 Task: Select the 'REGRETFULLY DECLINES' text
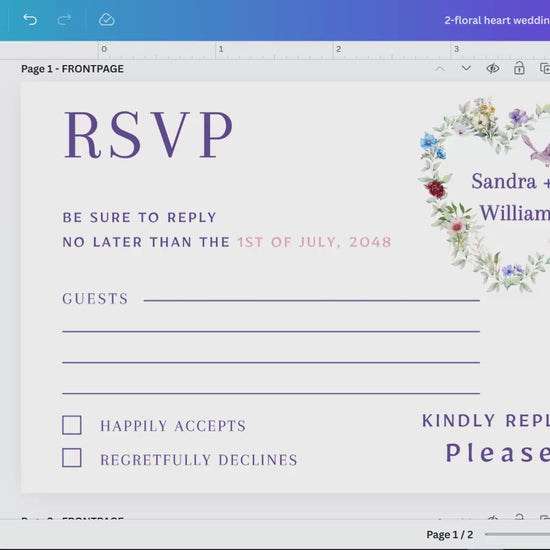click(199, 460)
